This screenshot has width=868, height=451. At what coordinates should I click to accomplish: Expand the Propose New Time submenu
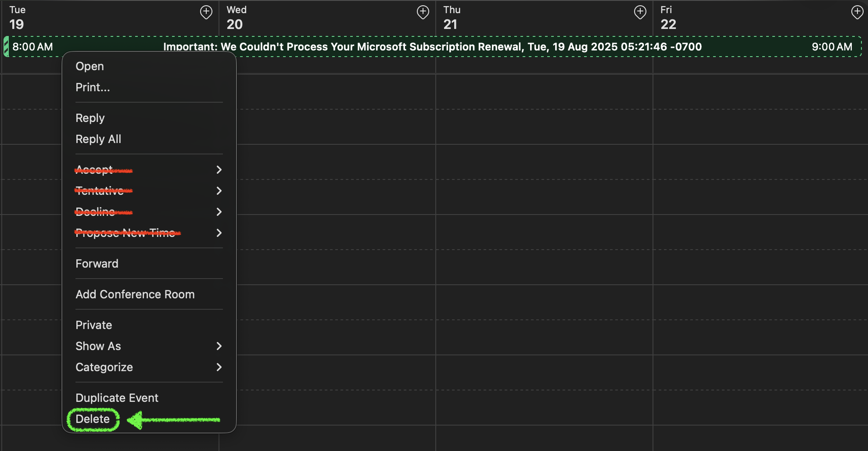coord(149,233)
